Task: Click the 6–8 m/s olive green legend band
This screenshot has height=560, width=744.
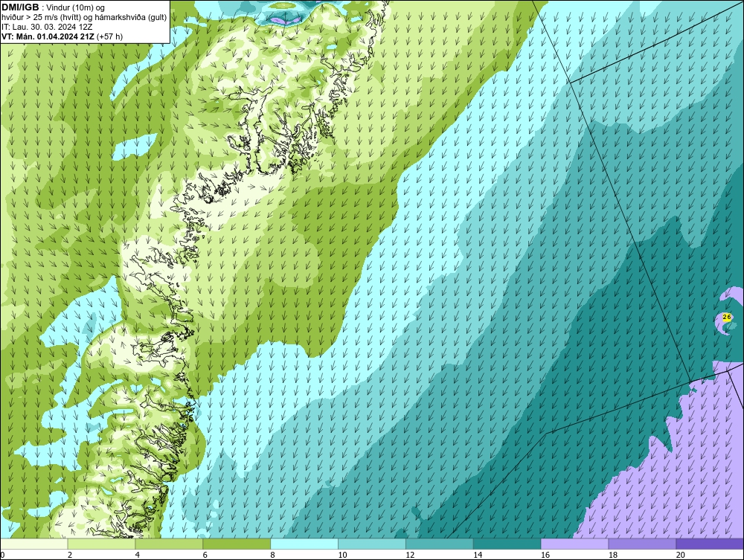Action: click(x=237, y=544)
